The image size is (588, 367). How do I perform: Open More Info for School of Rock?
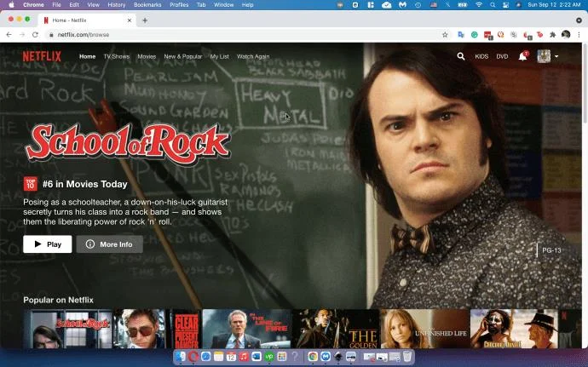tap(109, 244)
